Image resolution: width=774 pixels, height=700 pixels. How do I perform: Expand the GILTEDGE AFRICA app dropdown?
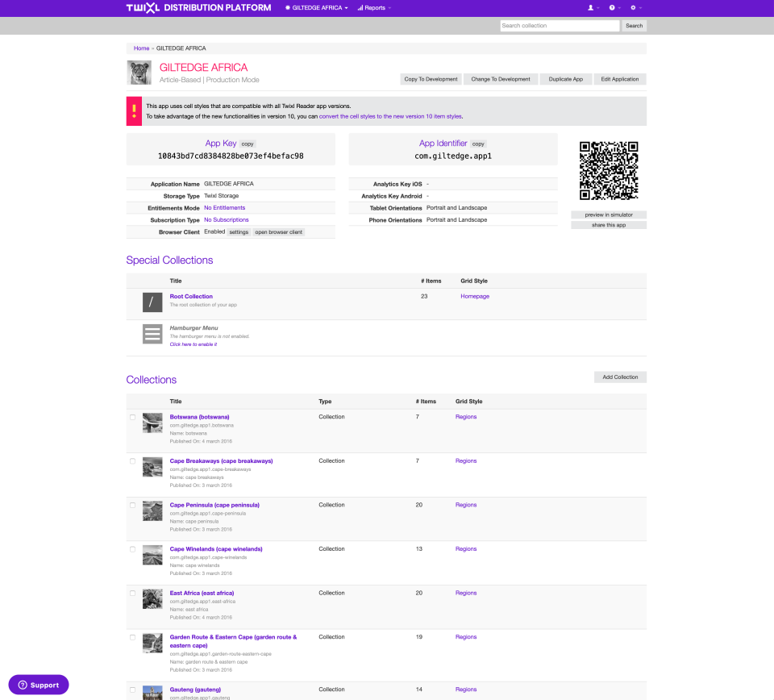point(316,8)
